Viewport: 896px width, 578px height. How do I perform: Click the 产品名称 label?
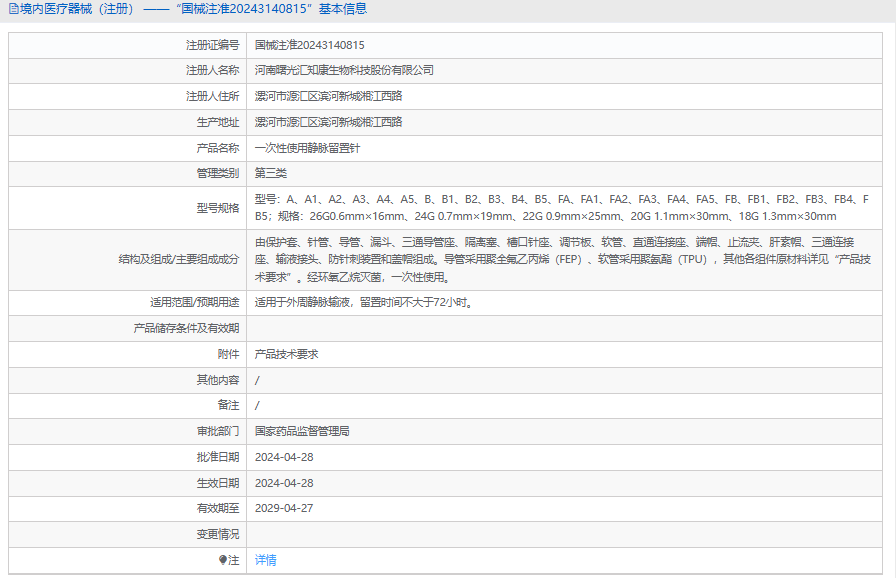(x=218, y=148)
